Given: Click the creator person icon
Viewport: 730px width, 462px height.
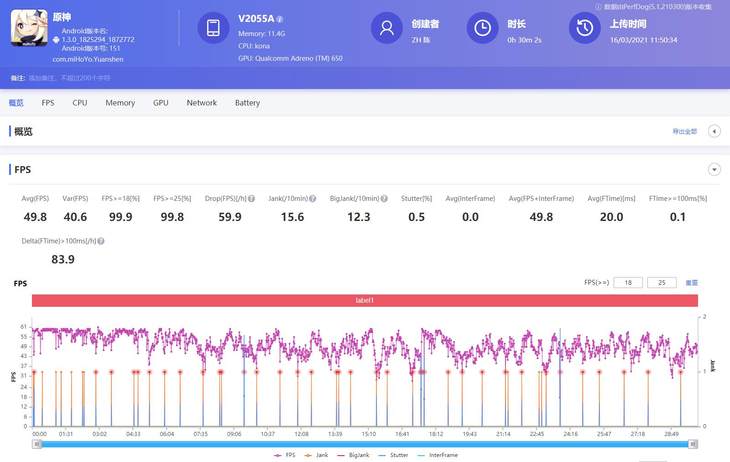Looking at the screenshot, I should [x=386, y=28].
